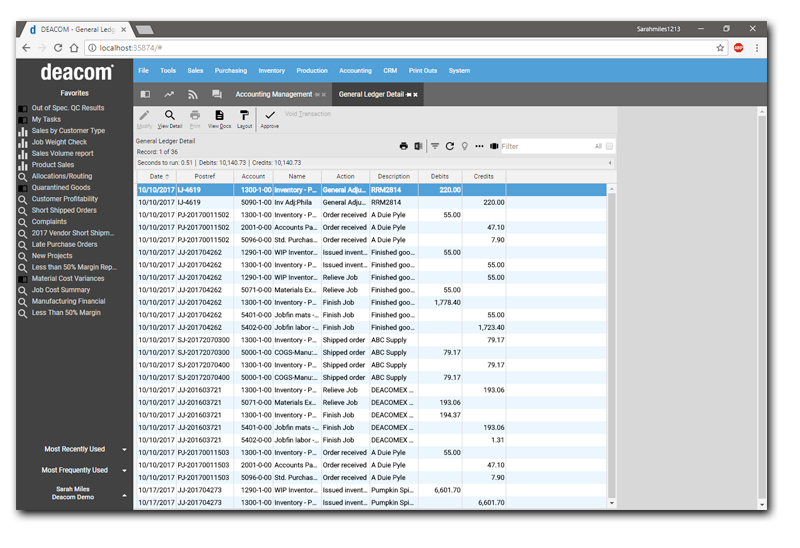Open the System menu
This screenshot has height=548, width=800.
(x=459, y=71)
